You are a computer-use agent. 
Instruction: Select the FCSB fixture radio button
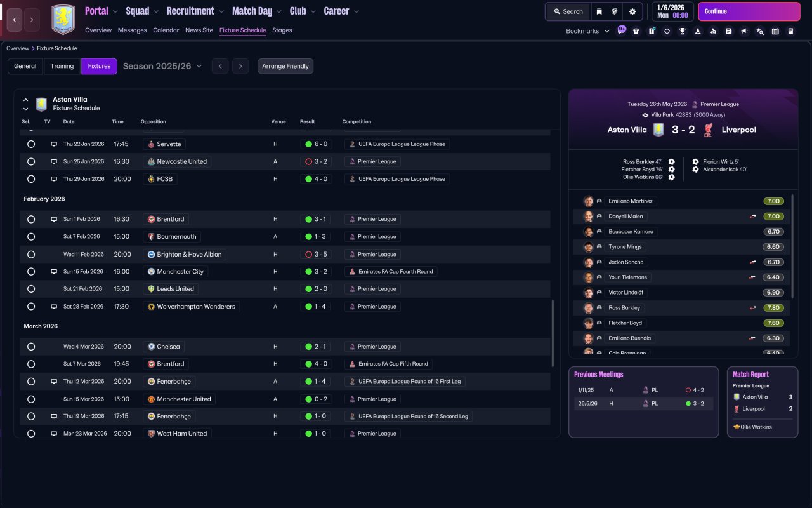(31, 179)
